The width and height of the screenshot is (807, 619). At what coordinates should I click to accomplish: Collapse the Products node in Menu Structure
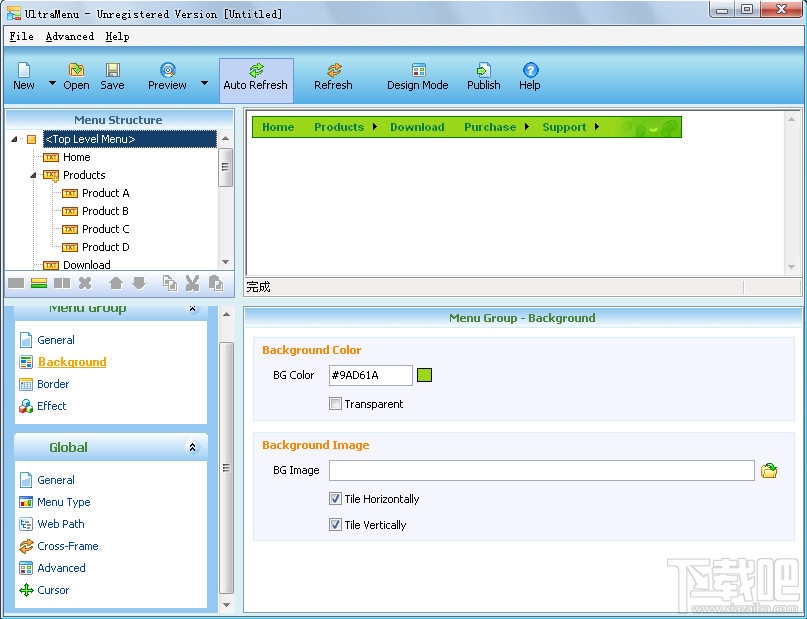33,175
